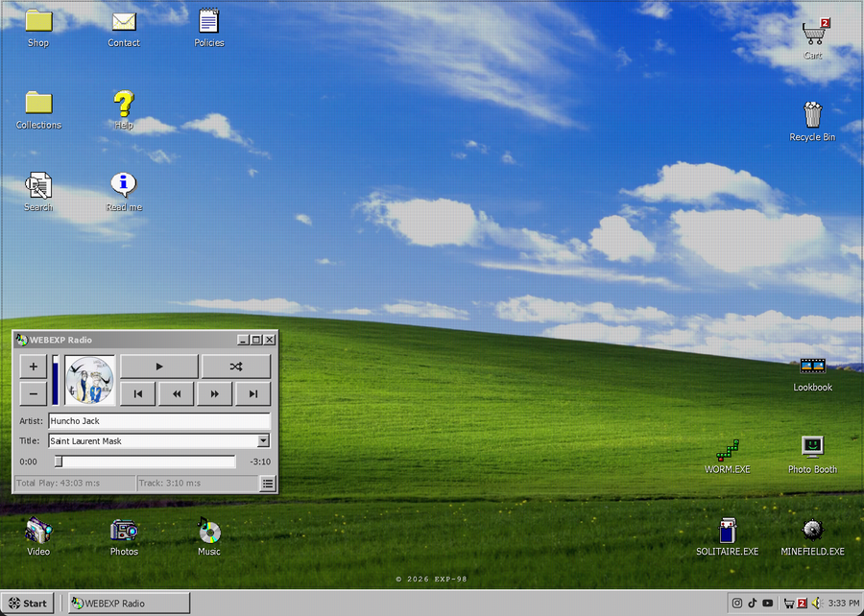864x616 pixels.
Task: Open the Read me info icon
Action: pos(124,185)
